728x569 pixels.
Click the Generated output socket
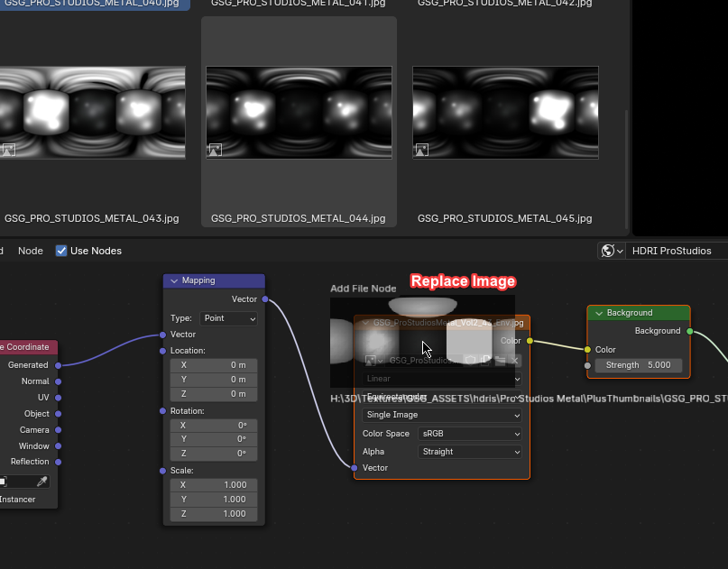click(x=58, y=365)
